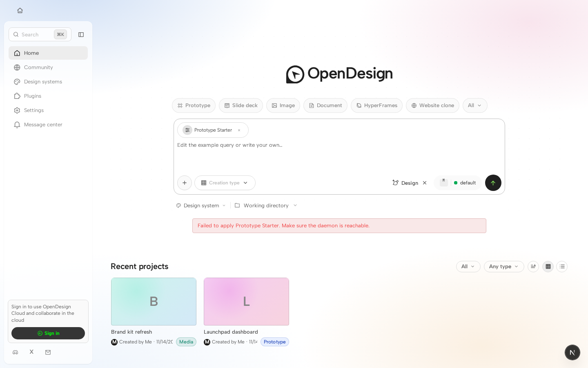Sign in to OpenDesign Cloud
This screenshot has width=588, height=368.
tap(48, 333)
